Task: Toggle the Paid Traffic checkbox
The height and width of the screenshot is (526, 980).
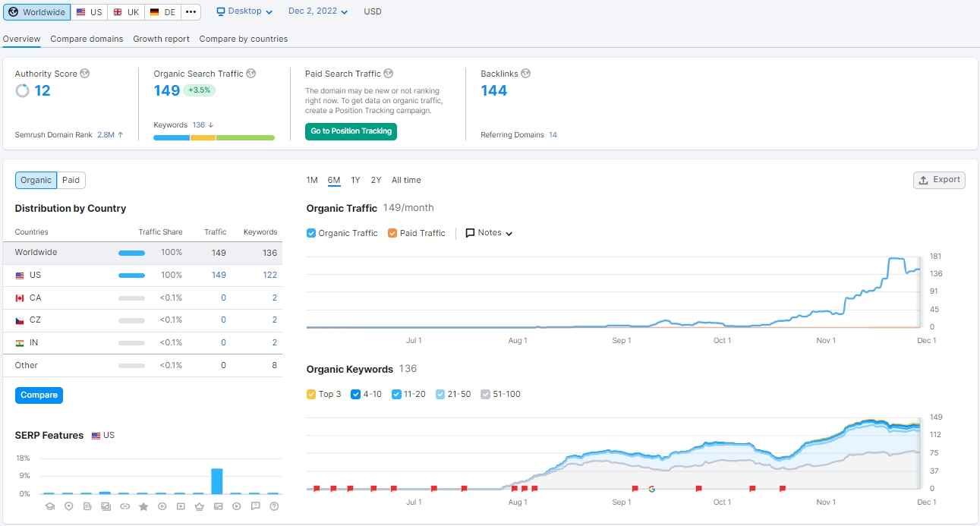Action: pyautogui.click(x=392, y=233)
